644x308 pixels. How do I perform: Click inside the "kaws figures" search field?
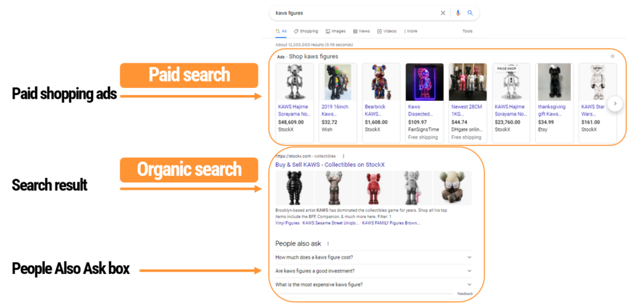tap(352, 13)
